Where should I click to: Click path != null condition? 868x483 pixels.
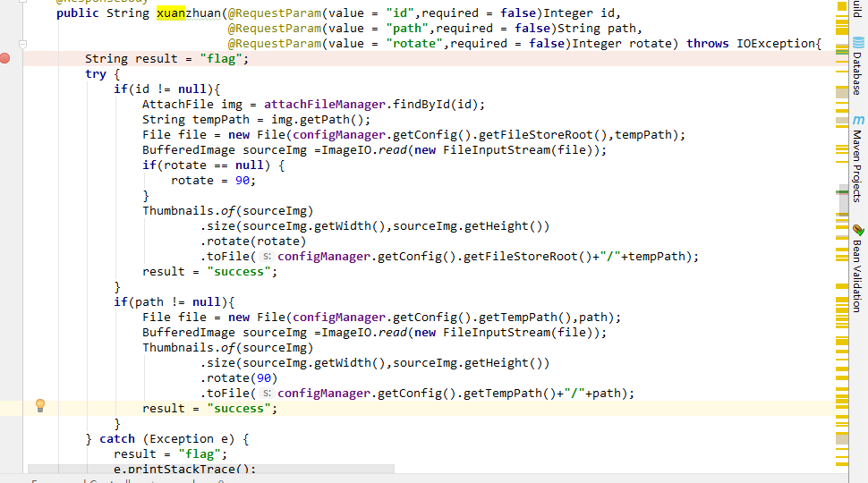(178, 302)
